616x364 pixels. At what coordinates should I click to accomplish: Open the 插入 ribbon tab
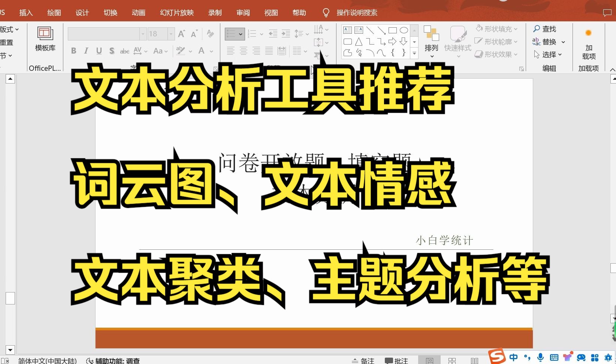(26, 13)
